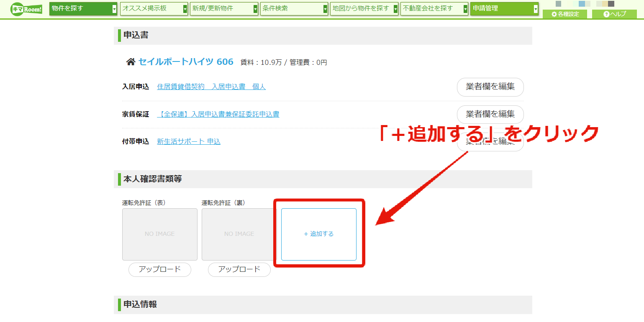
Task: Open 【全保連】入居申込書兼保証委託申込書 link
Action: pyautogui.click(x=218, y=114)
